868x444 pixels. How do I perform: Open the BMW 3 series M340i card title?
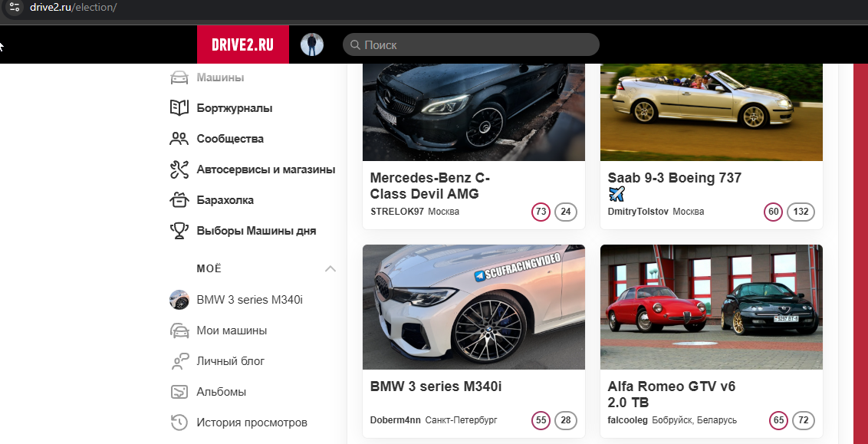pos(436,386)
